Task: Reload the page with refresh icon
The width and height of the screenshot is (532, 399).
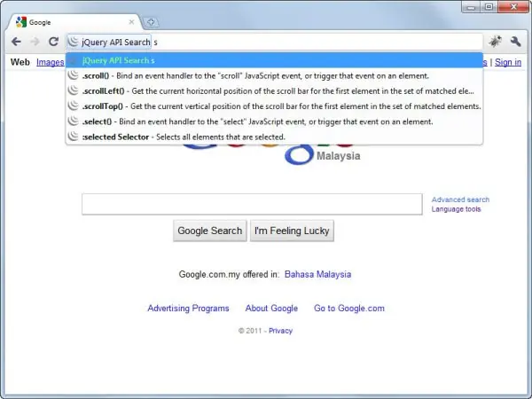Action: [53, 42]
